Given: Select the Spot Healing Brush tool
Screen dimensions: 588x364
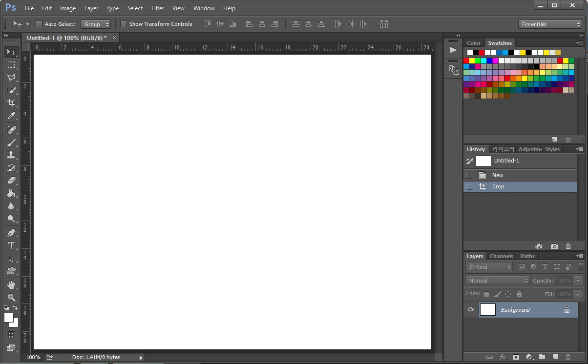Looking at the screenshot, I should pos(11,130).
